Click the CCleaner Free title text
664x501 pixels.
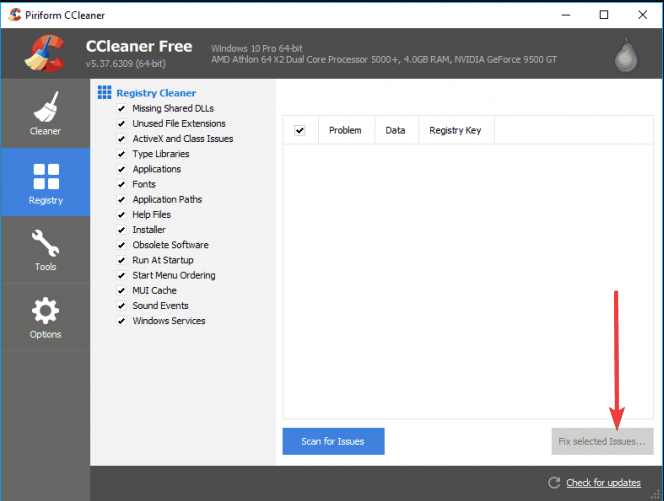click(139, 46)
